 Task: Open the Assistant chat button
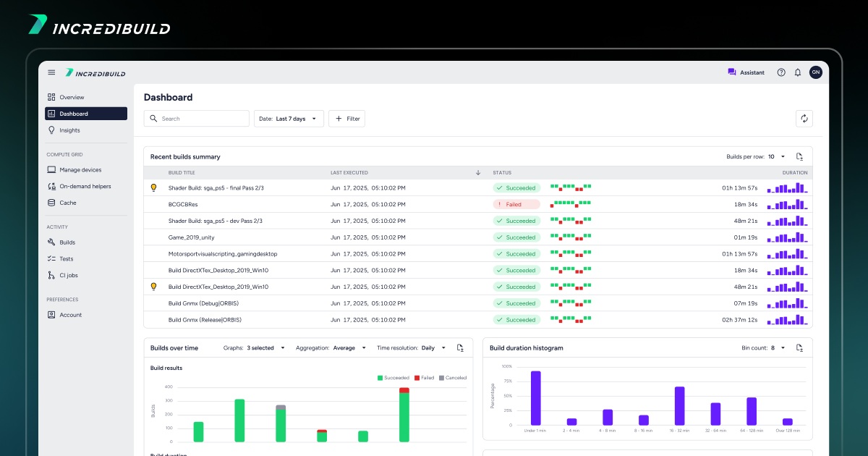coord(746,72)
